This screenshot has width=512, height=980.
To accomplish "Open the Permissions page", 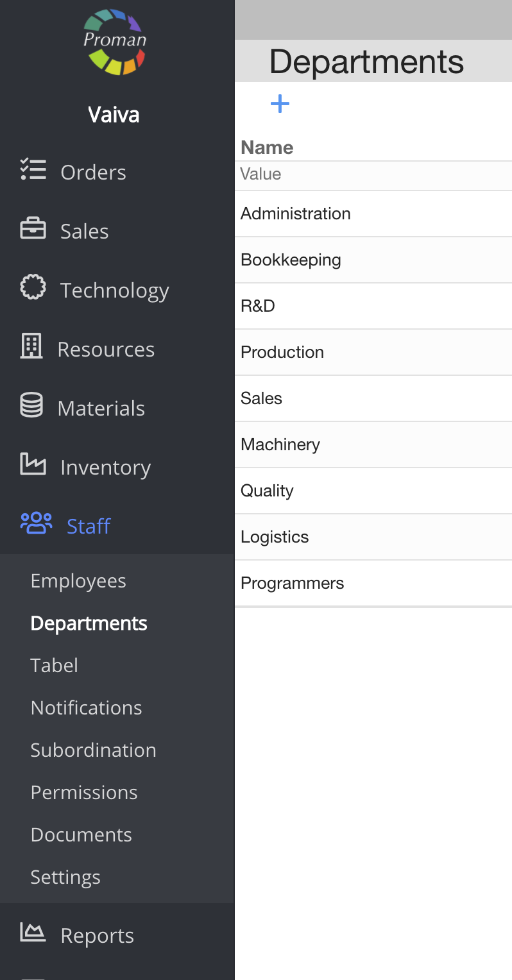I will click(84, 793).
